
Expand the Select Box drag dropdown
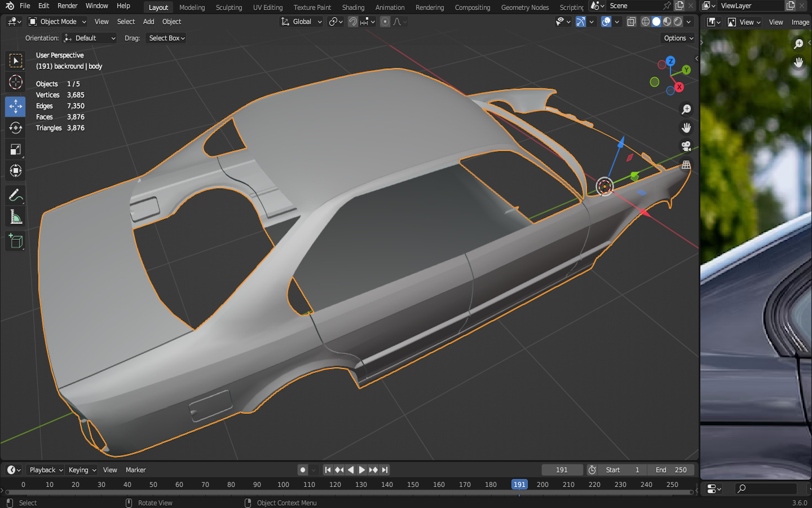click(167, 38)
